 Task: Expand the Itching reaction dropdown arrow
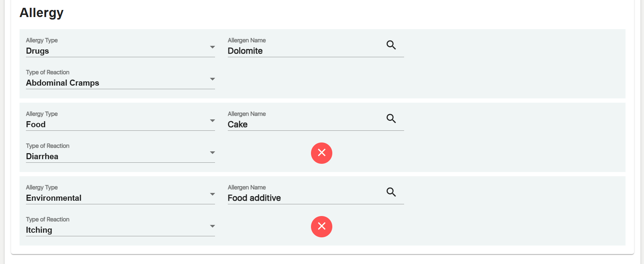tap(212, 226)
